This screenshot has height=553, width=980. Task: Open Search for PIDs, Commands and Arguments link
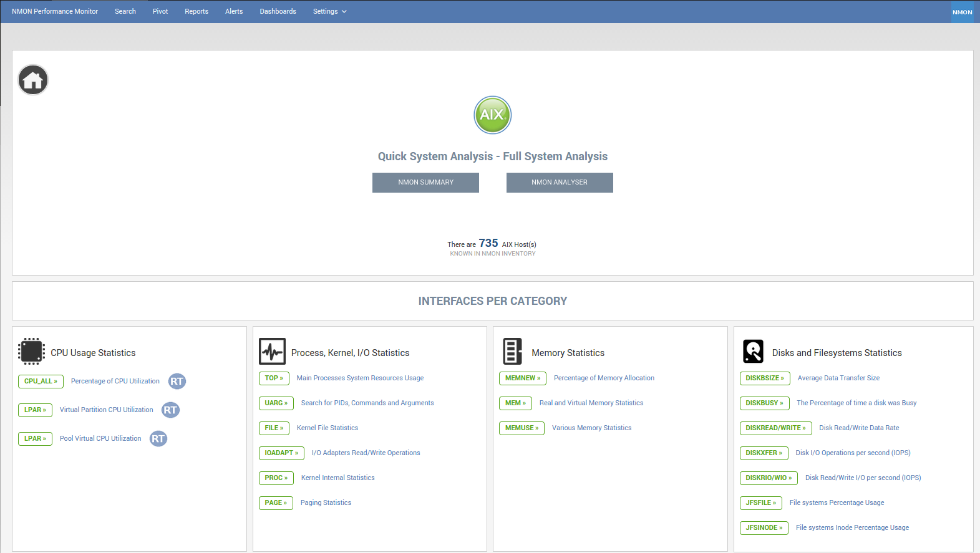[367, 403]
